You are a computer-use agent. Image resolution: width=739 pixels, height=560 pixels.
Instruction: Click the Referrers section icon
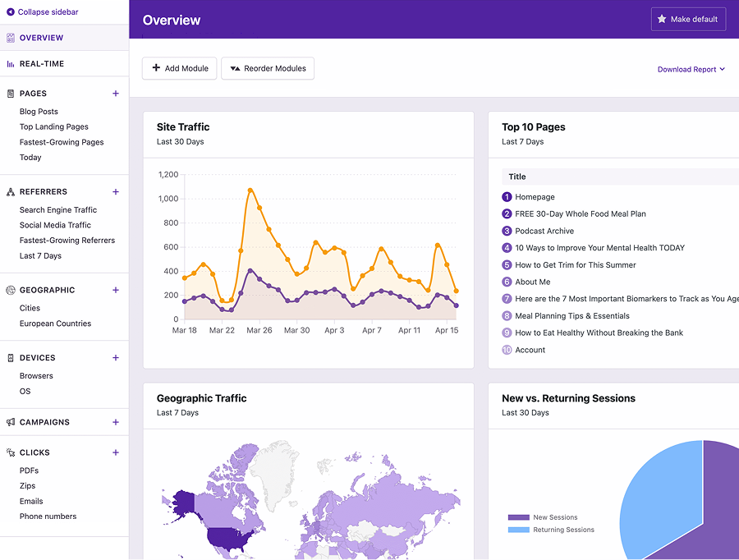click(x=11, y=192)
